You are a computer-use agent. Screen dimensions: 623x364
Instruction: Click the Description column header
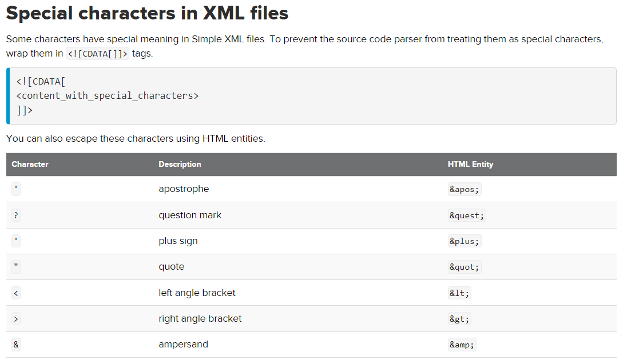[x=180, y=165]
